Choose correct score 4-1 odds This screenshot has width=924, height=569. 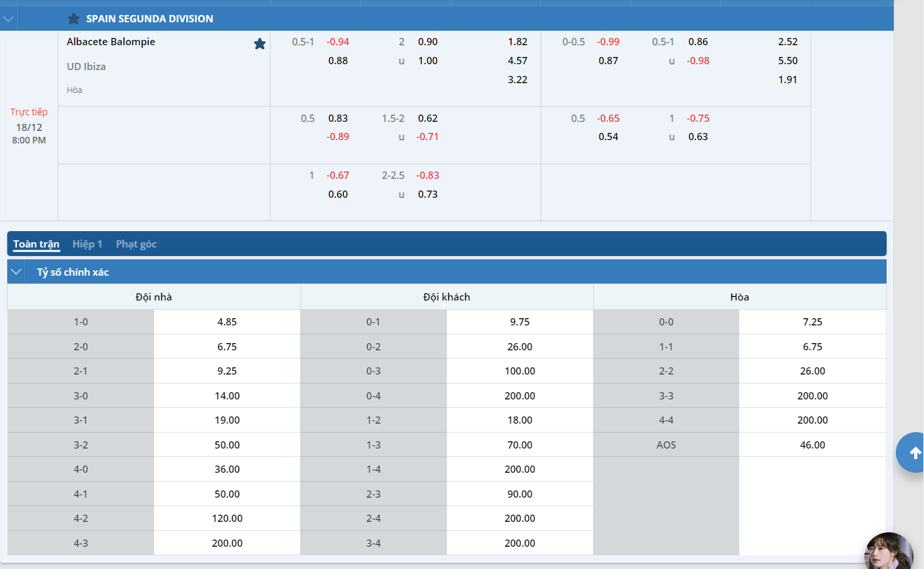[x=227, y=494]
